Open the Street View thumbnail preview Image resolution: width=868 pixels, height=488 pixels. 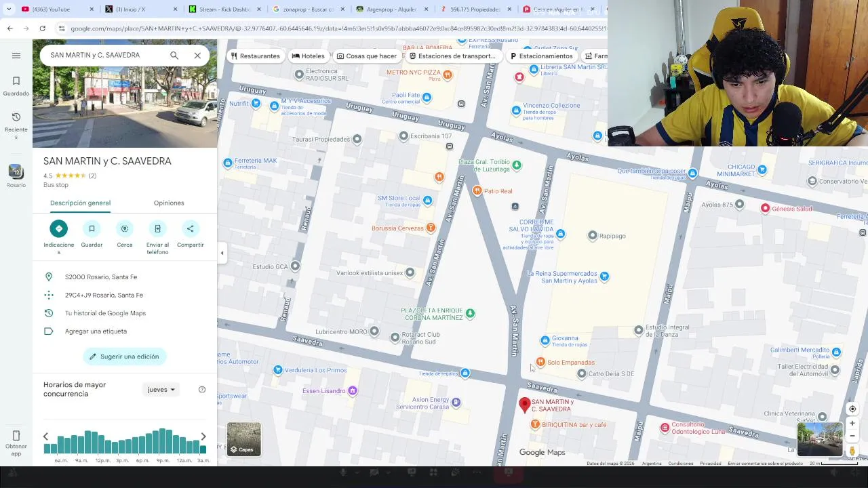[820, 439]
